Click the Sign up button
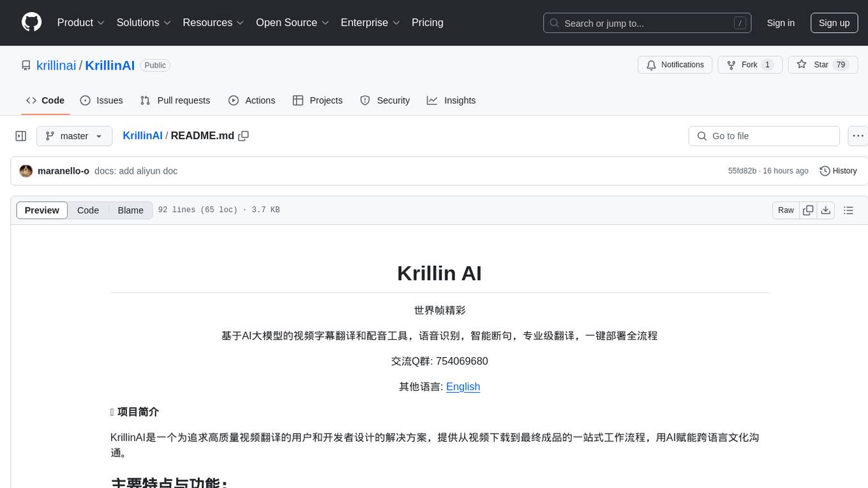The image size is (868, 488). click(834, 23)
